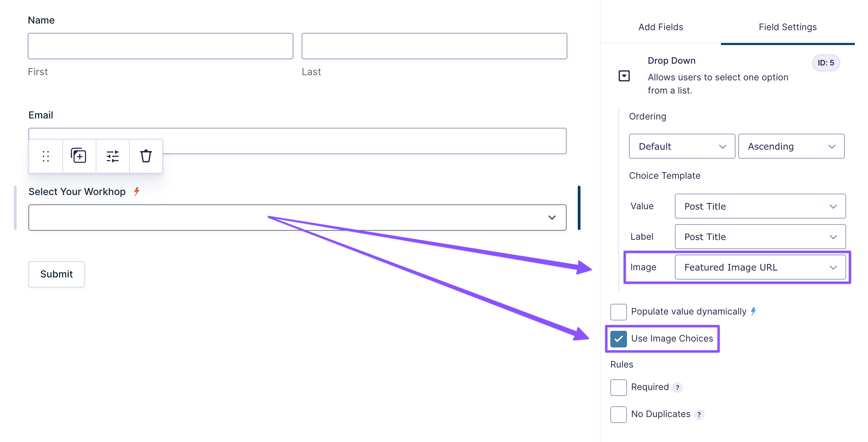Viewport: 868px width, 442px height.
Task: Click the drag handle icon on field toolbar
Action: click(46, 156)
